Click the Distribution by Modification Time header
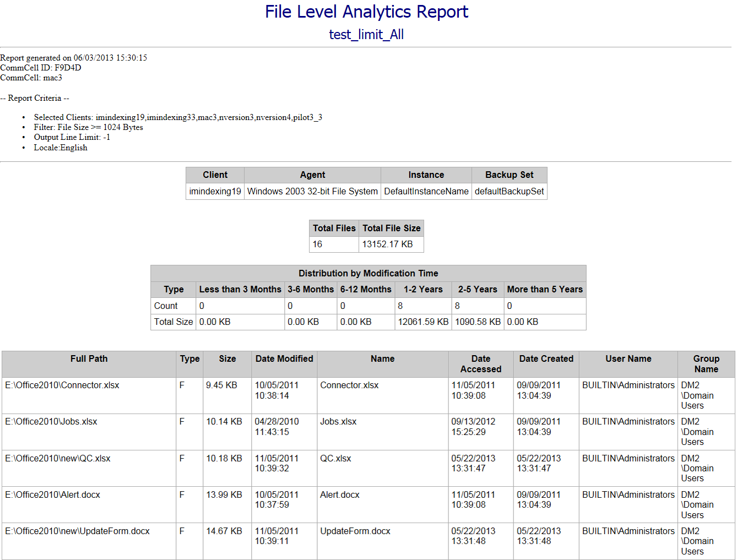This screenshot has height=560, width=737. click(x=368, y=274)
